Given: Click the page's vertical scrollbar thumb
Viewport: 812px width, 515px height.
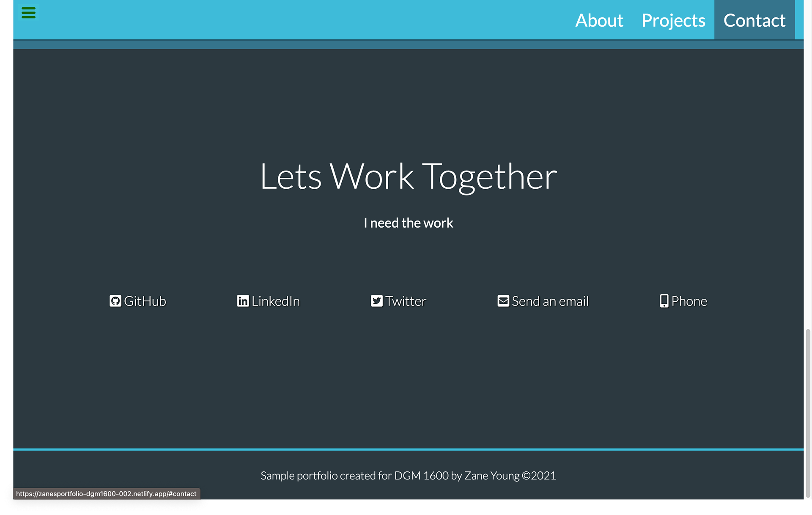Looking at the screenshot, I should click(x=808, y=413).
